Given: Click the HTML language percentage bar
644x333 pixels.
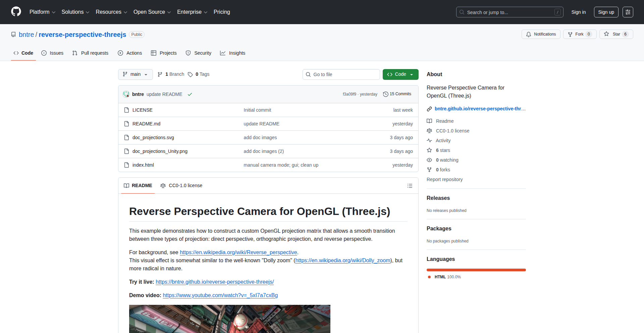Looking at the screenshot, I should tap(476, 270).
